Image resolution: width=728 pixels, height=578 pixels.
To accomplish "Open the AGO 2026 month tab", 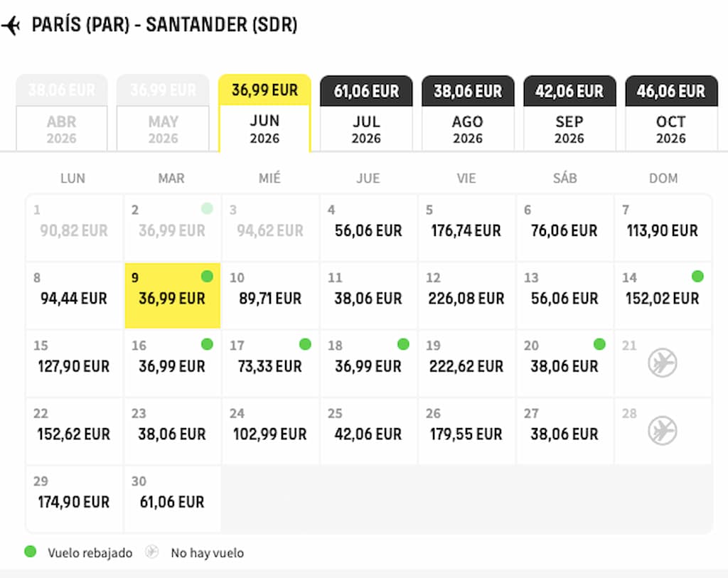I will pos(468,114).
